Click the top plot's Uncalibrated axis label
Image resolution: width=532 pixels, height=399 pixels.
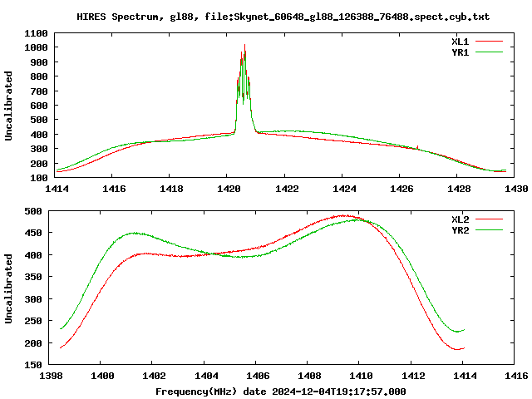[x=8, y=106]
